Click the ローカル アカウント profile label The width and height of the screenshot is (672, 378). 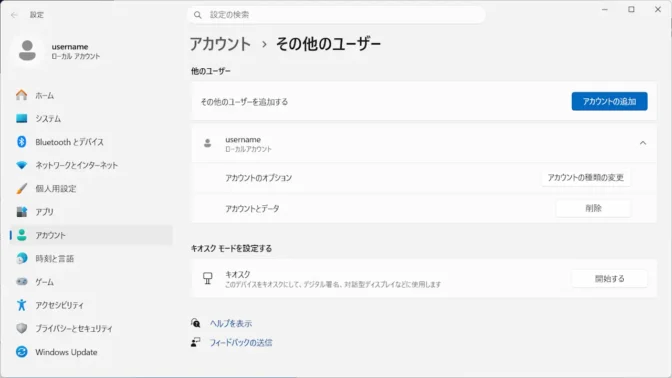pyautogui.click(x=76, y=56)
